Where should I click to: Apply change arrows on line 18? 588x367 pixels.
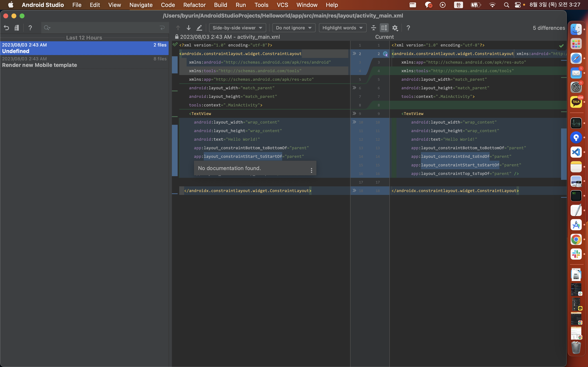tap(354, 191)
